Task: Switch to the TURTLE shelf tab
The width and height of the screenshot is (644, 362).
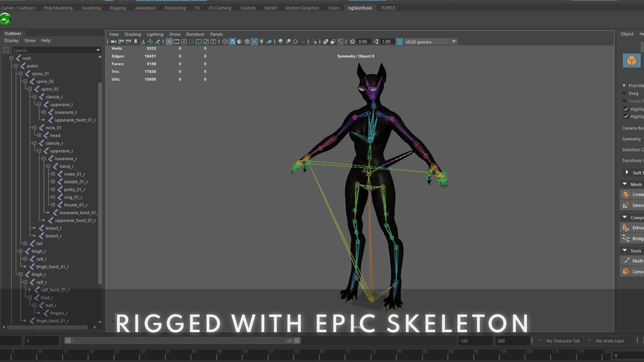Action: pos(388,8)
